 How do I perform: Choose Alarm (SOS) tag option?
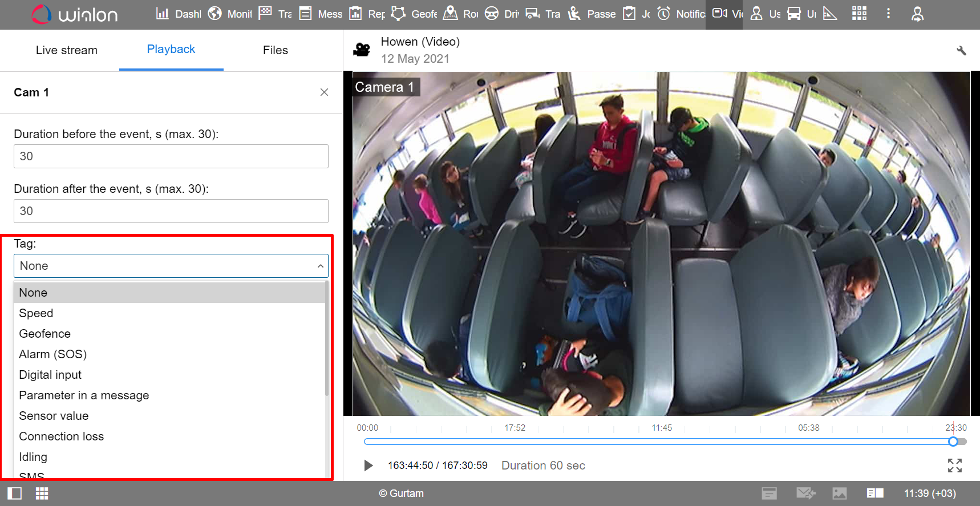point(52,354)
